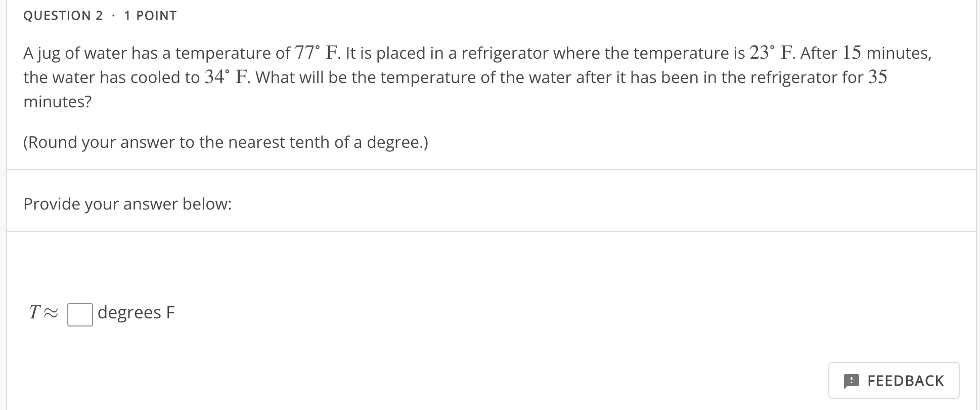Viewport: 980px width, 410px height.
Task: Click the number 35 in the question text
Action: point(877,76)
